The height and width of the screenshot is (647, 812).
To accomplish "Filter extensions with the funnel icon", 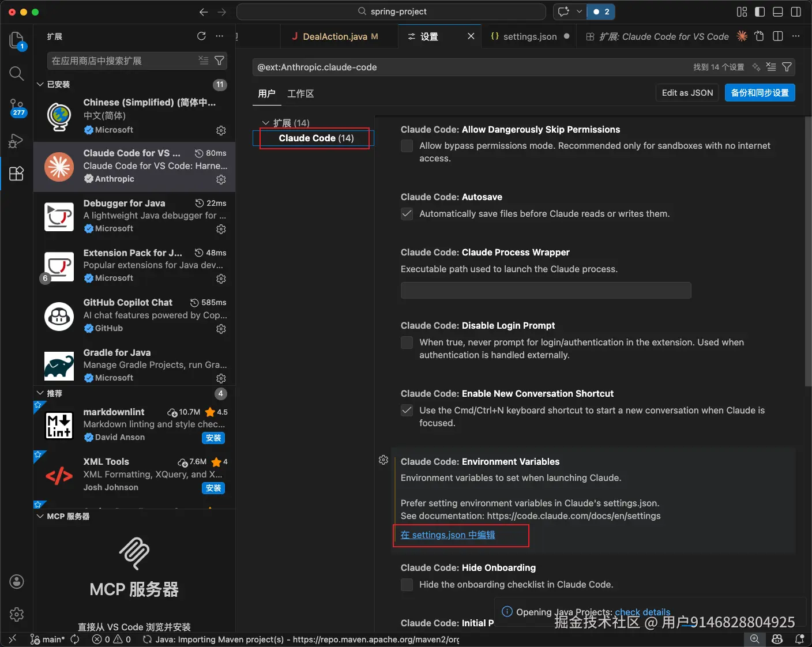I will (x=220, y=61).
